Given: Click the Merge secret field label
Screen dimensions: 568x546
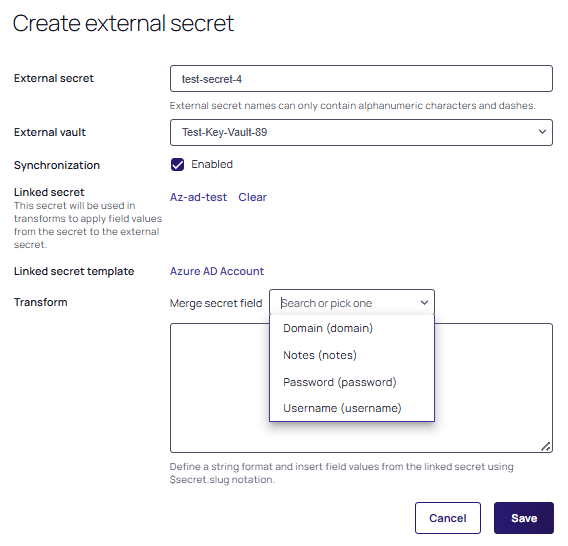Looking at the screenshot, I should pyautogui.click(x=216, y=303).
